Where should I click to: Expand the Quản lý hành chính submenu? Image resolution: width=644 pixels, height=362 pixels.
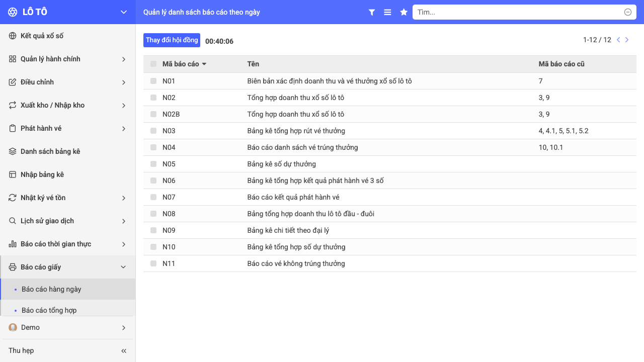tap(68, 59)
